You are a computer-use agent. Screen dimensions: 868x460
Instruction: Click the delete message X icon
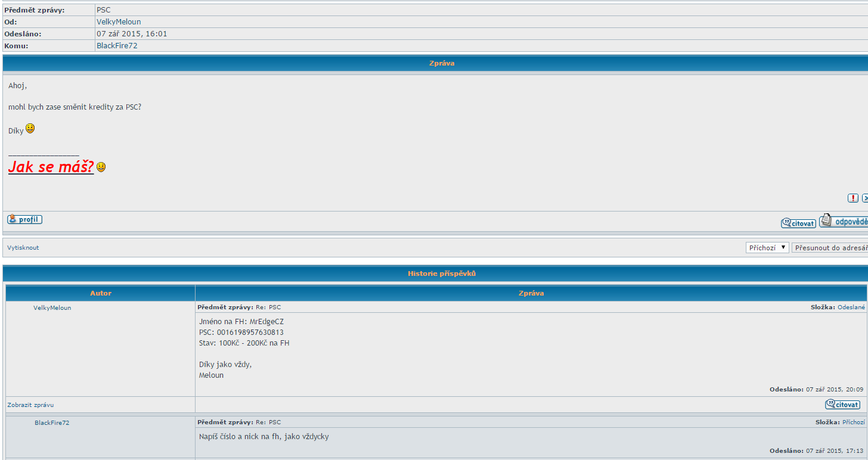pos(865,198)
